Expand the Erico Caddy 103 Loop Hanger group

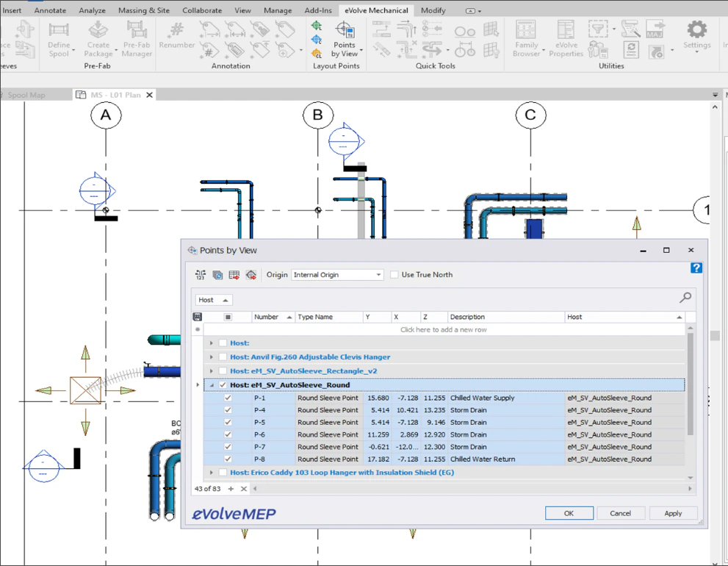click(x=212, y=473)
